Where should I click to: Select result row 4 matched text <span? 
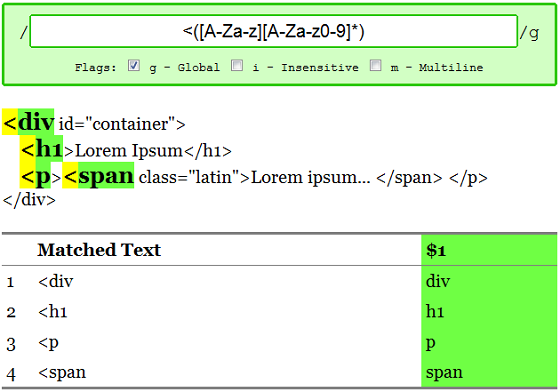[x=62, y=373]
